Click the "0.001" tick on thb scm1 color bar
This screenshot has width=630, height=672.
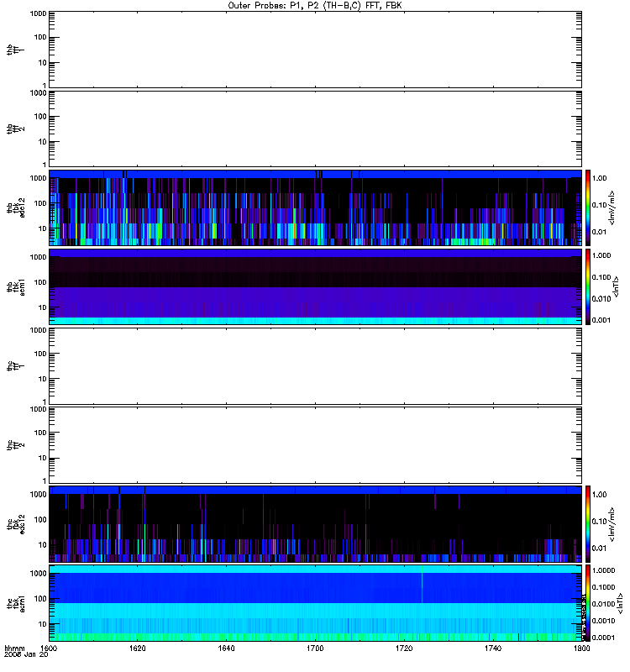click(601, 320)
